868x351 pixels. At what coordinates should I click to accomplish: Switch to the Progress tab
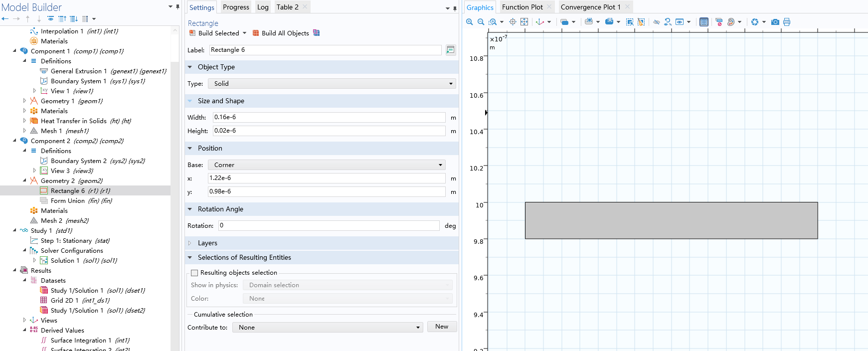236,7
